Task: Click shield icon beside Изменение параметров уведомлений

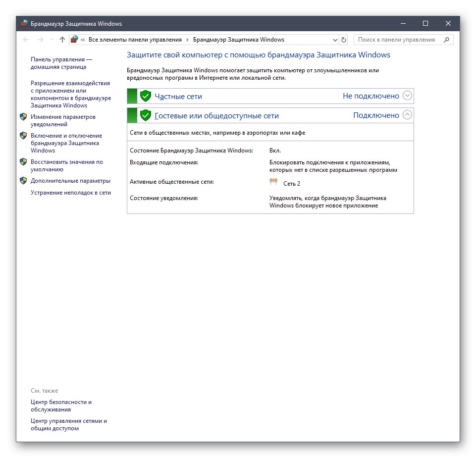Action: 23,117
